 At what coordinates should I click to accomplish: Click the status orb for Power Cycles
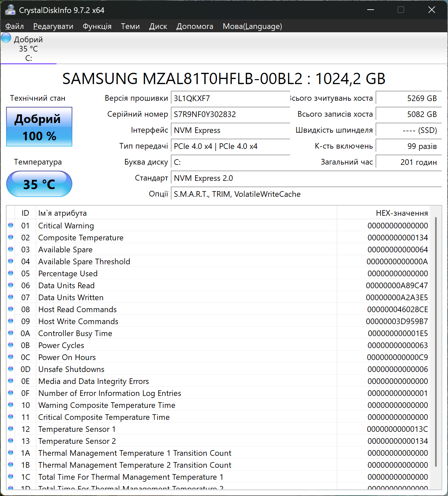click(11, 345)
